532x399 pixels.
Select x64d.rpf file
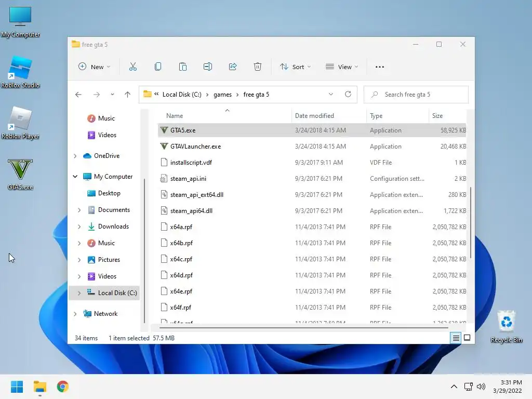[312, 275]
